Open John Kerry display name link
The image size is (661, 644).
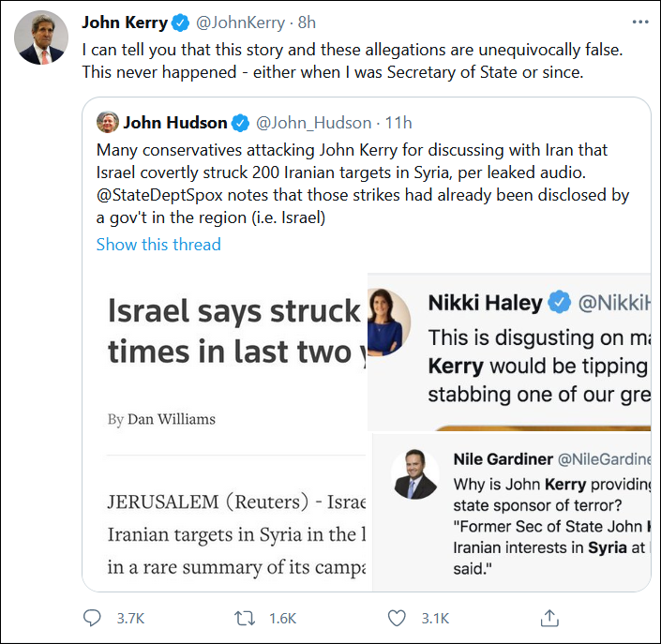pos(125,22)
